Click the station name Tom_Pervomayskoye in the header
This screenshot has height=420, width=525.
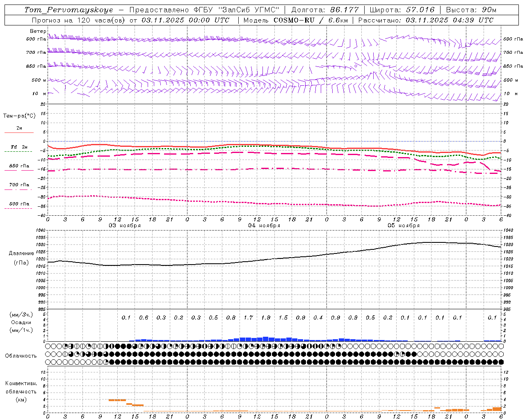pos(68,10)
